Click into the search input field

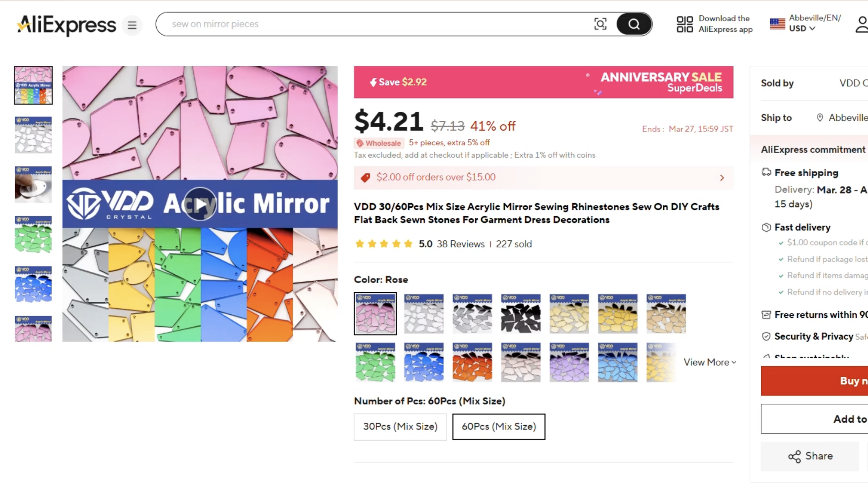[371, 24]
